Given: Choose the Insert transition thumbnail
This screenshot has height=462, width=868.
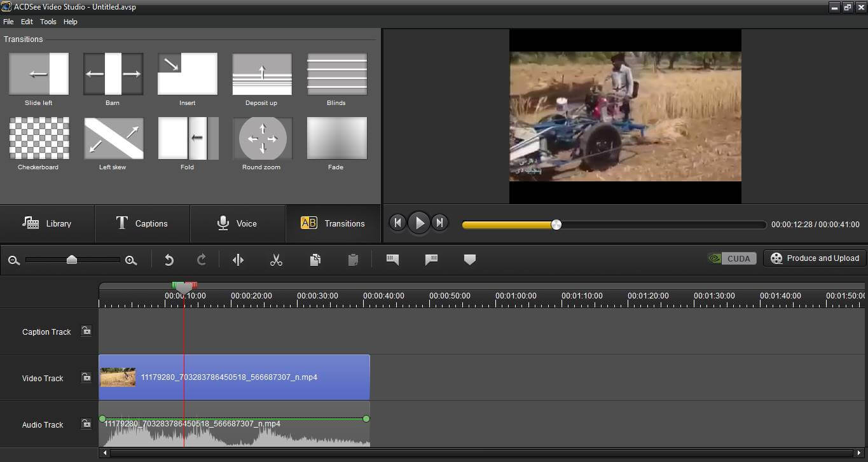Looking at the screenshot, I should tap(188, 74).
